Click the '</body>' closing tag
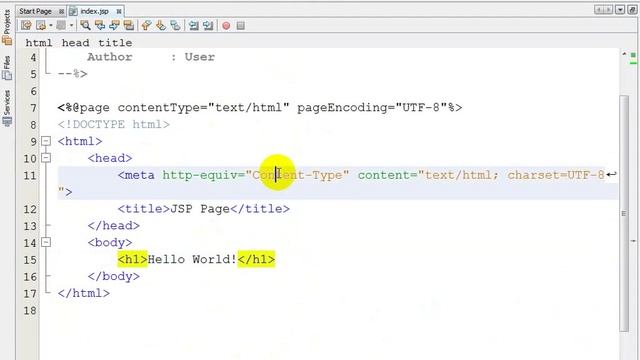 pyautogui.click(x=113, y=276)
